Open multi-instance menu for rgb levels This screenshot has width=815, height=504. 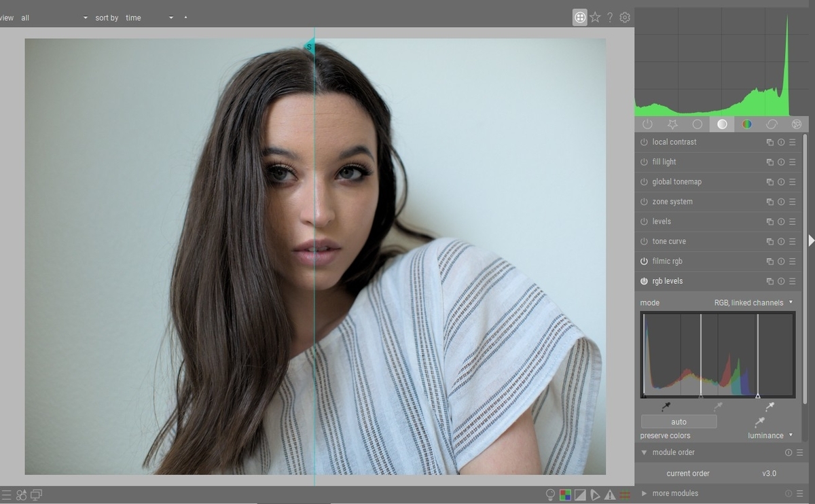[769, 281]
